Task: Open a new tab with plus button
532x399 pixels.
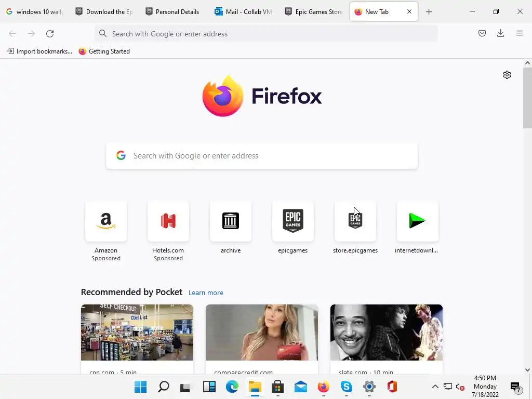Action: pos(429,12)
